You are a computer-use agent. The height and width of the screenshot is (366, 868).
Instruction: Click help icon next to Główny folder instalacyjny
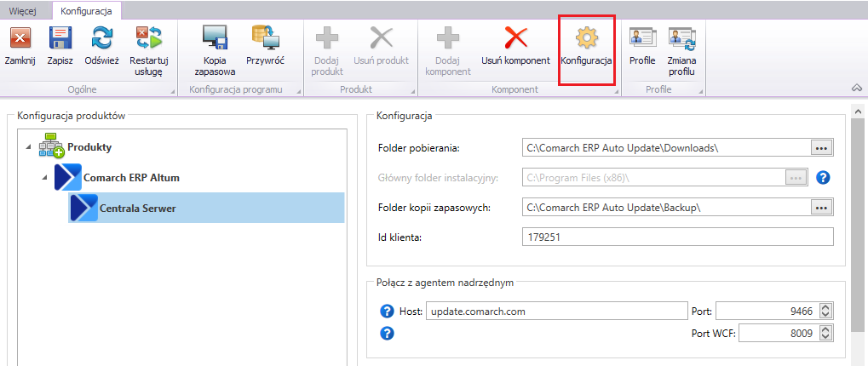pyautogui.click(x=823, y=178)
